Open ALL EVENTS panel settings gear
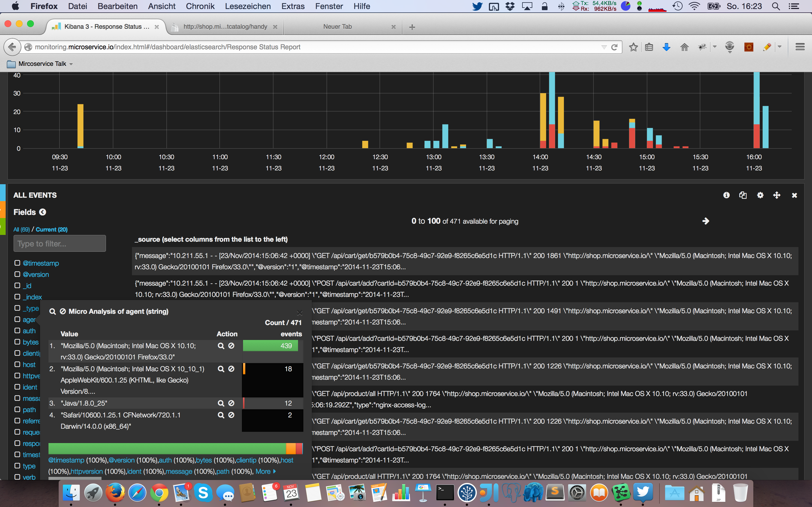812x507 pixels. point(760,195)
